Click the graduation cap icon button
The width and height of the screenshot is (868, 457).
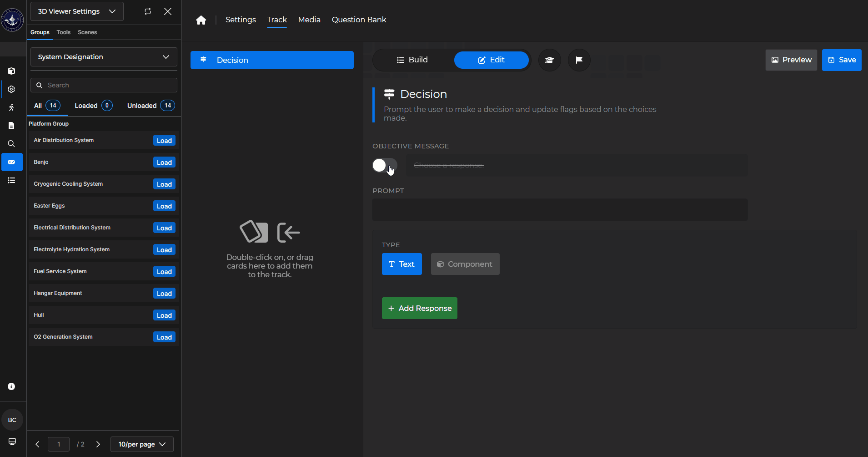coord(550,60)
